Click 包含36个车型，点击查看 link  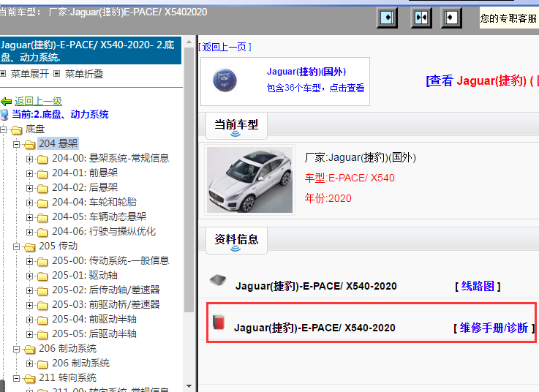315,88
